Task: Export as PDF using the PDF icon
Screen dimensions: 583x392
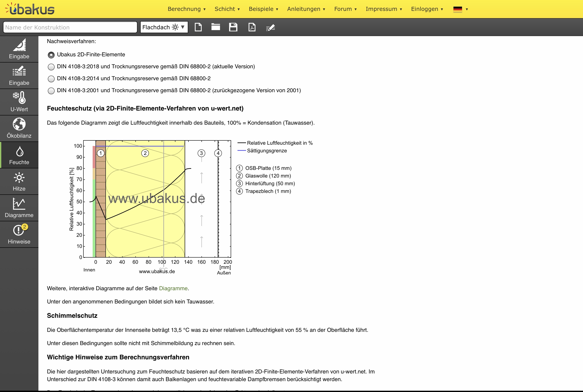Action: [252, 27]
